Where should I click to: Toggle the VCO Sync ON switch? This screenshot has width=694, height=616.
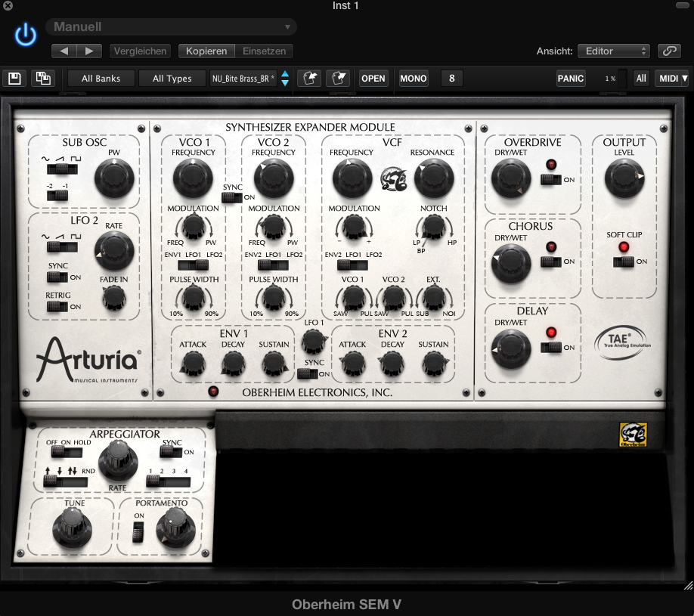[x=232, y=197]
